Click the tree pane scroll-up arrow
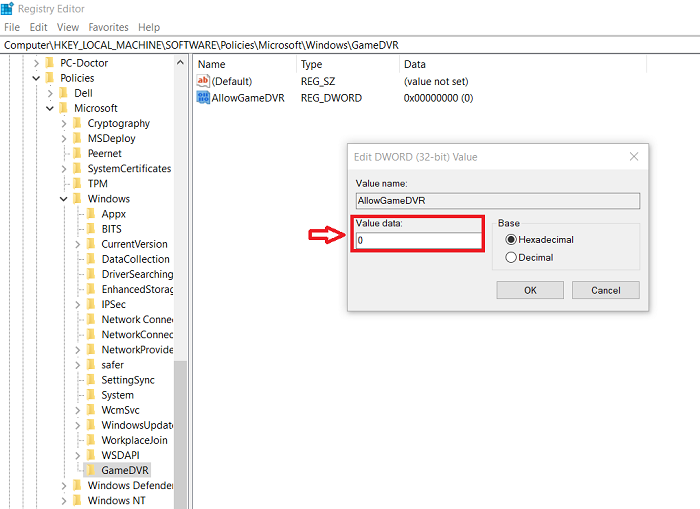The image size is (700, 509). pyautogui.click(x=180, y=63)
